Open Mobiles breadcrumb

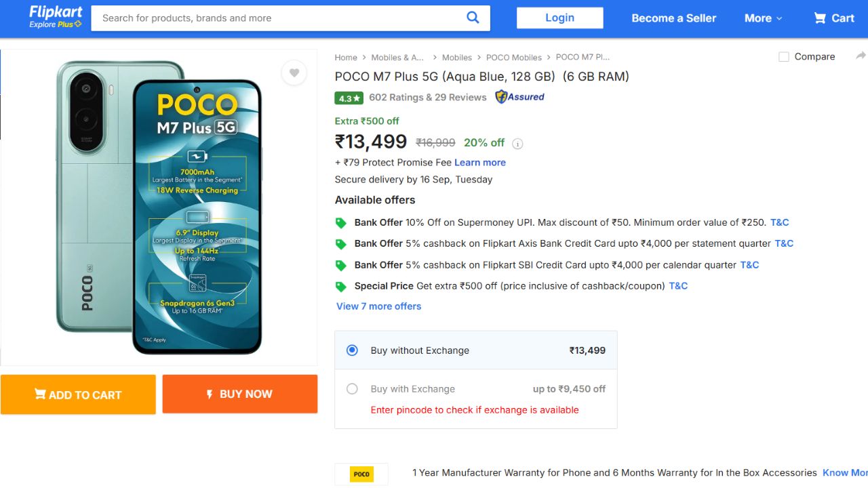point(457,58)
